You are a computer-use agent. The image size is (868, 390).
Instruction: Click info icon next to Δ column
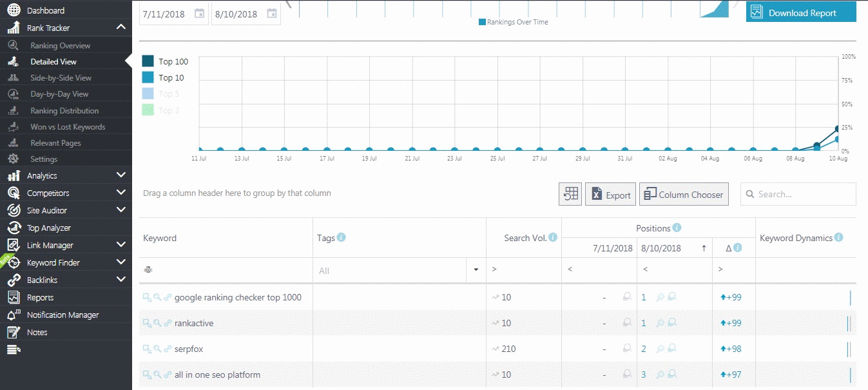738,248
